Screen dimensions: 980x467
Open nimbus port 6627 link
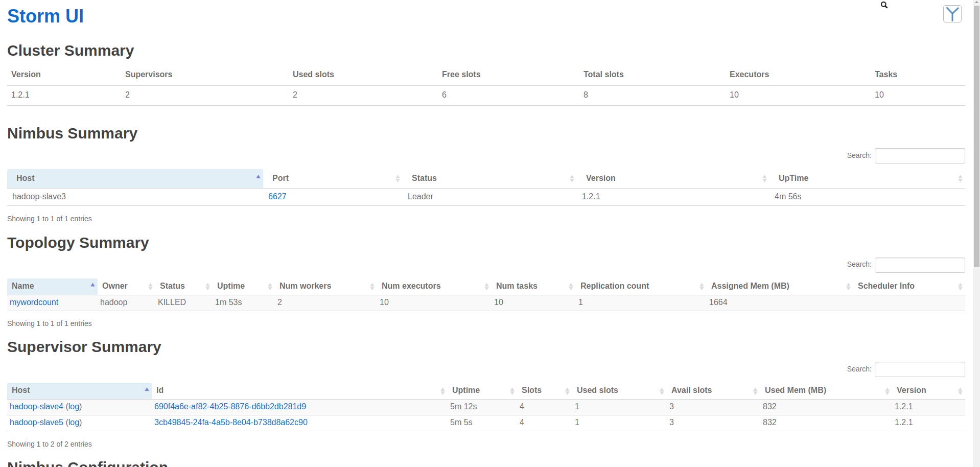[277, 197]
